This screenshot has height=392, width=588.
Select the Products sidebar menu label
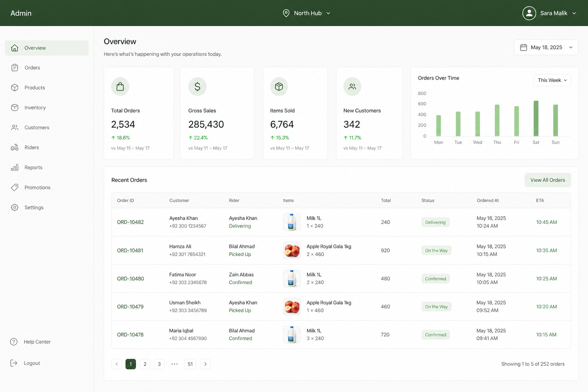pos(35,88)
